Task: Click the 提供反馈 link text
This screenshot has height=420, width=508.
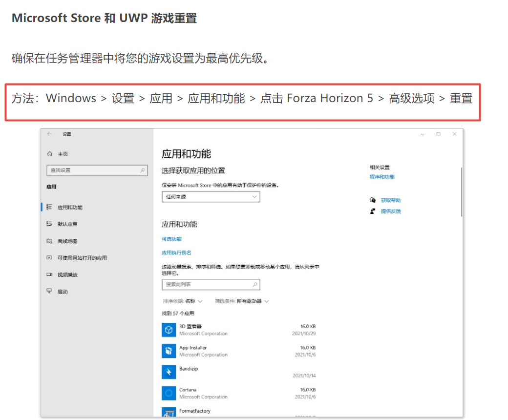Action: [x=391, y=211]
